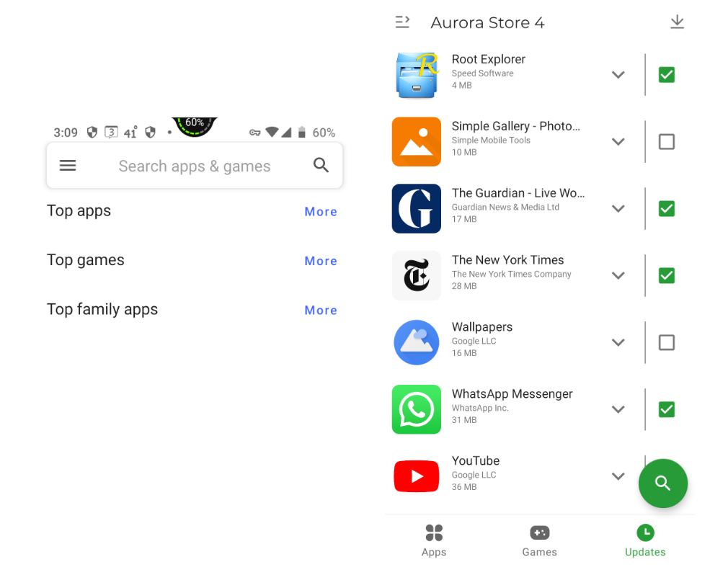The width and height of the screenshot is (728, 575).
Task: Tap the magnifier icon in search bar
Action: [321, 166]
